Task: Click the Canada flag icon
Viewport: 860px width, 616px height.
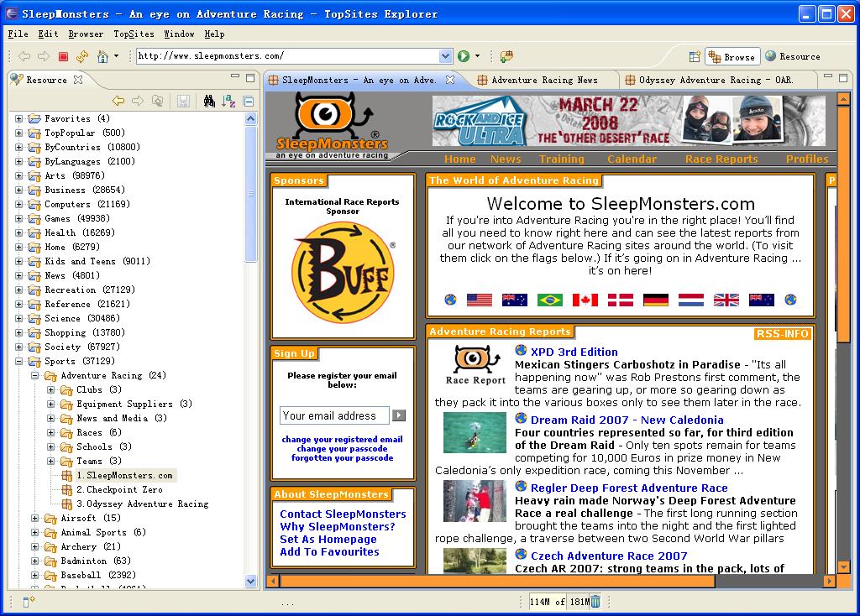Action: coord(585,300)
